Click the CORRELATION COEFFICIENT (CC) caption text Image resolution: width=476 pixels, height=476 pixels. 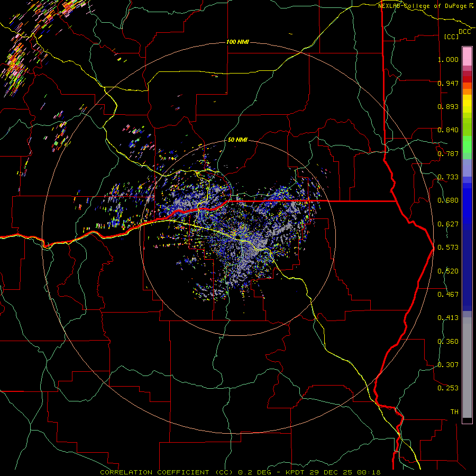[x=167, y=472]
